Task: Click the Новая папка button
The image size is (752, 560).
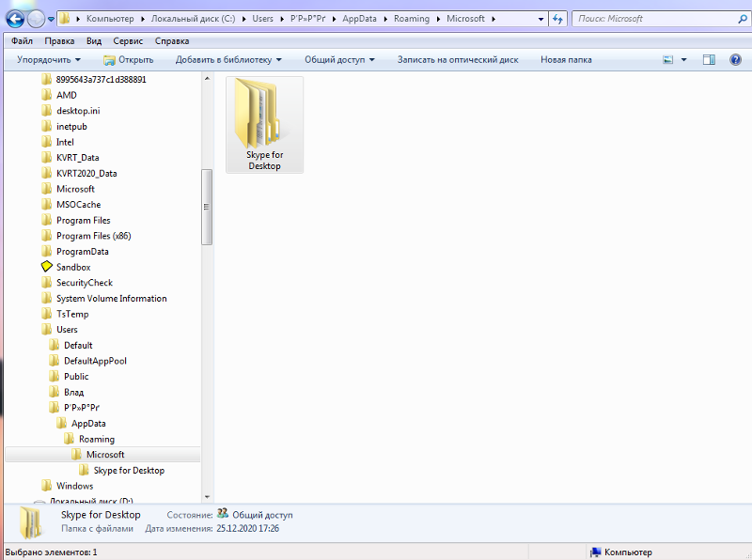Action: 566,59
